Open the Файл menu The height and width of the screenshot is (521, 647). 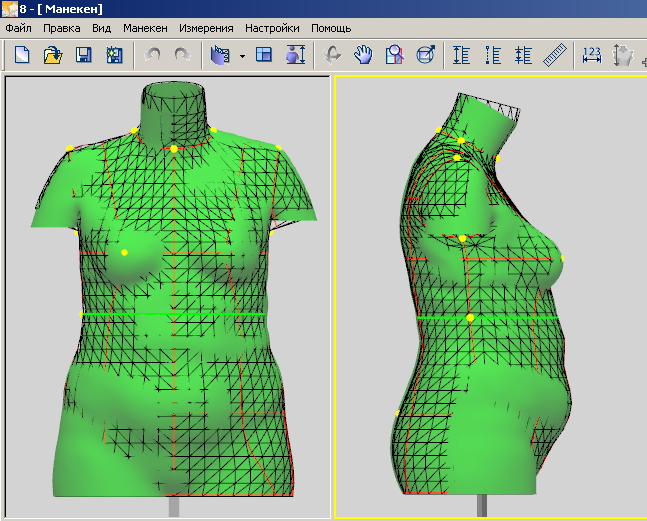point(18,28)
